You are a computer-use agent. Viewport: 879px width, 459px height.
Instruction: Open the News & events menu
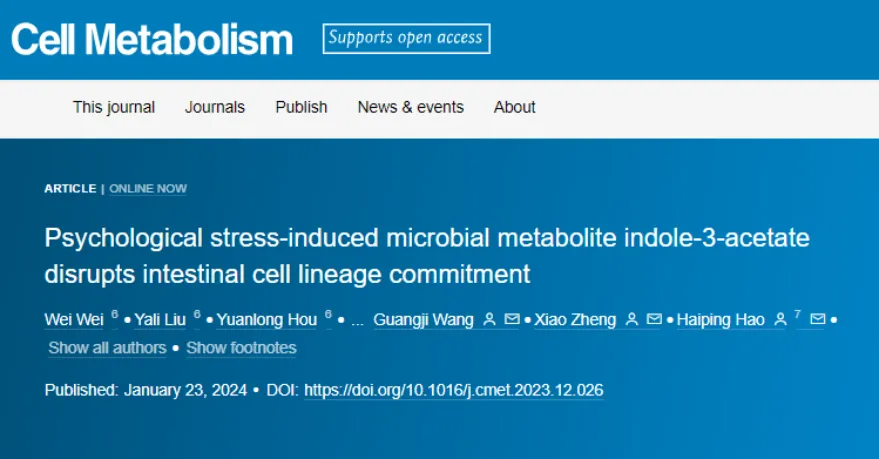coord(410,107)
